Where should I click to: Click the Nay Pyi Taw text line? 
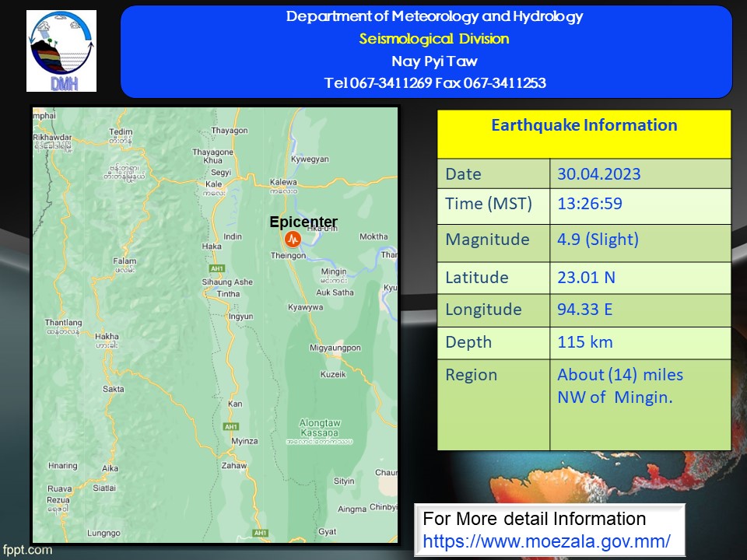[434, 61]
